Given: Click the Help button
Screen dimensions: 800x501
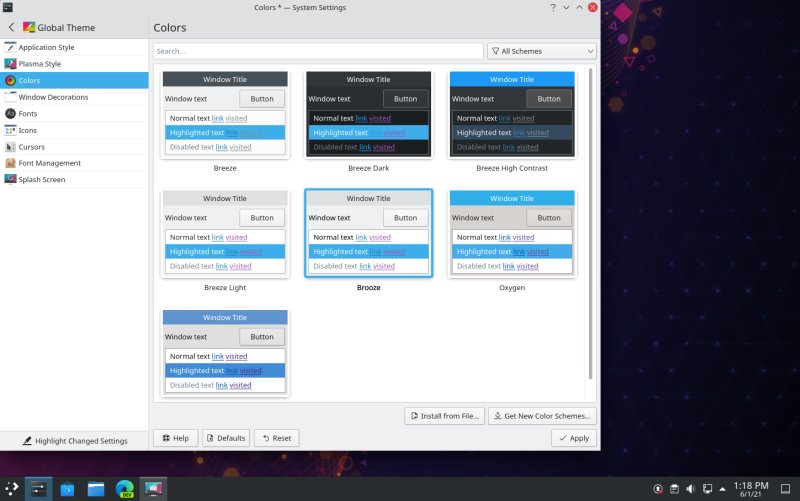Looking at the screenshot, I should (176, 438).
